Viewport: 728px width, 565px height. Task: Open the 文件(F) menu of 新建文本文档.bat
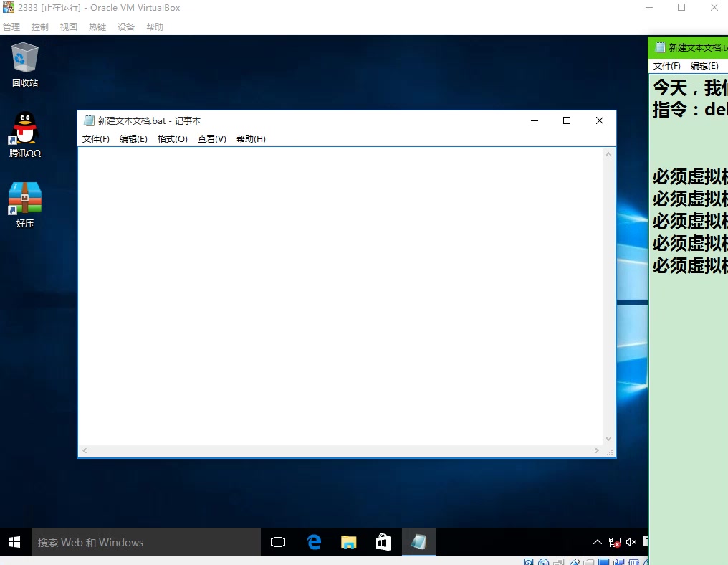tap(96, 138)
